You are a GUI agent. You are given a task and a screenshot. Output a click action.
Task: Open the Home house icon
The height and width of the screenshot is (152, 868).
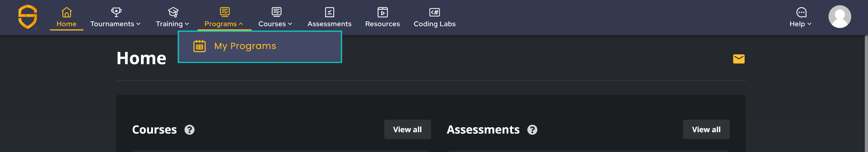pyautogui.click(x=66, y=12)
